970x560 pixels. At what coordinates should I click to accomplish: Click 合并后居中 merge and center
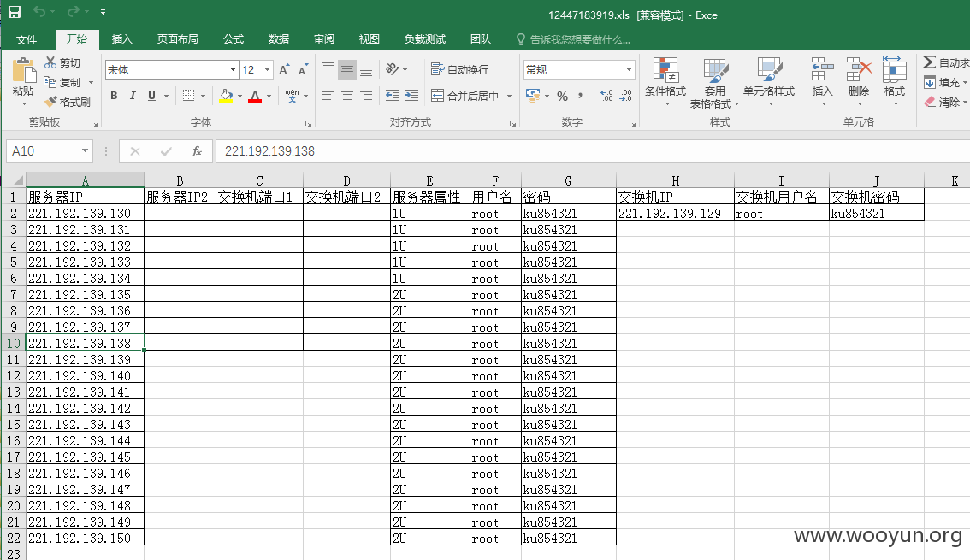click(x=465, y=96)
